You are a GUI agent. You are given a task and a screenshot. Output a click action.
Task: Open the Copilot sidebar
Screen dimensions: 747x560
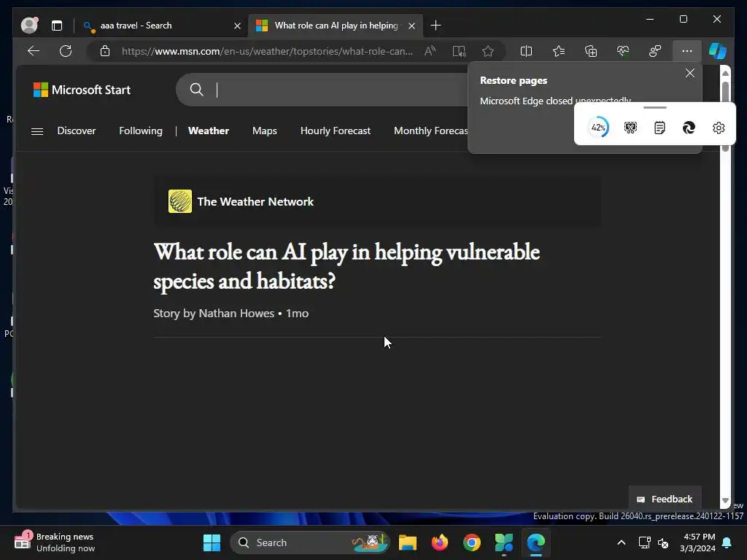718,51
